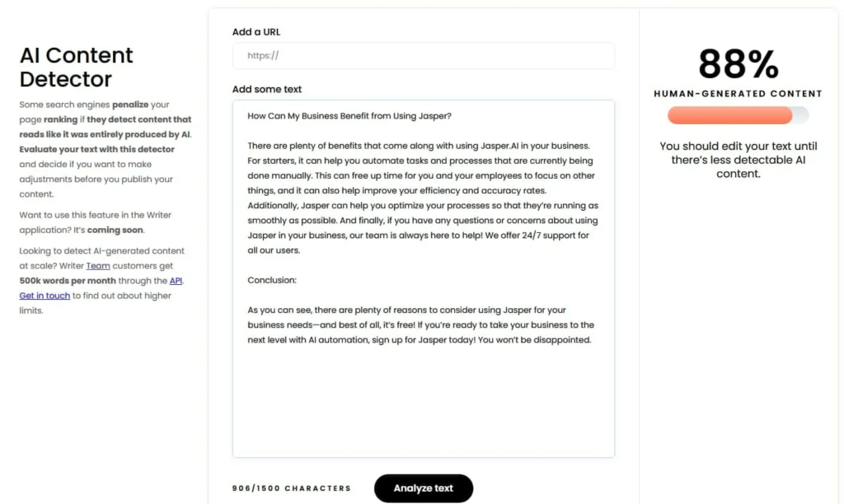Click the Add a URL label
This screenshot has width=844, height=504.
256,31
